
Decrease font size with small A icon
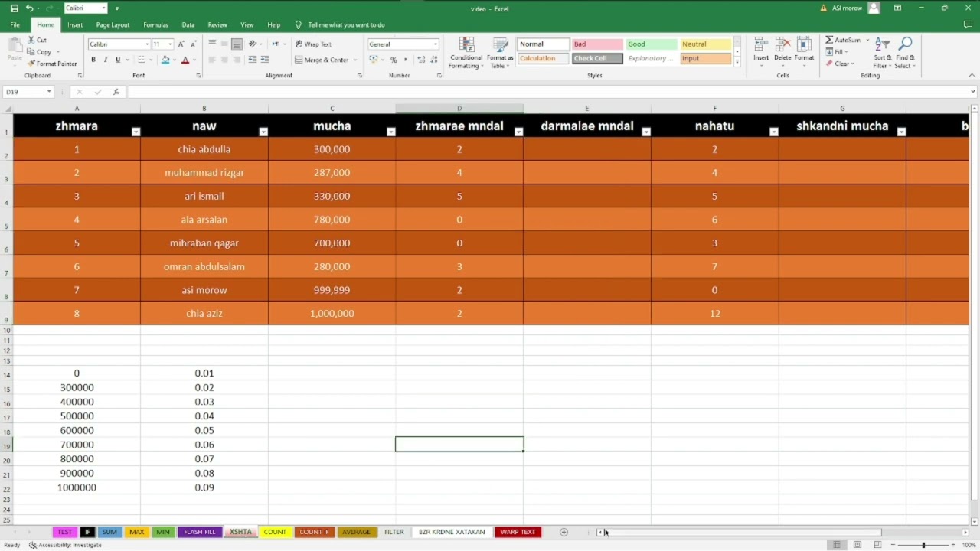click(194, 44)
